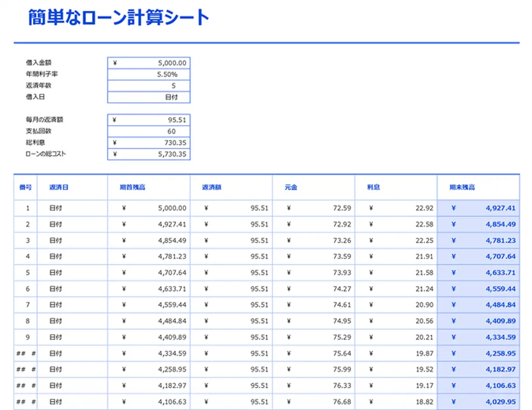Click the 期首残高 column header
Image resolution: width=532 pixels, height=410 pixels.
(132, 187)
